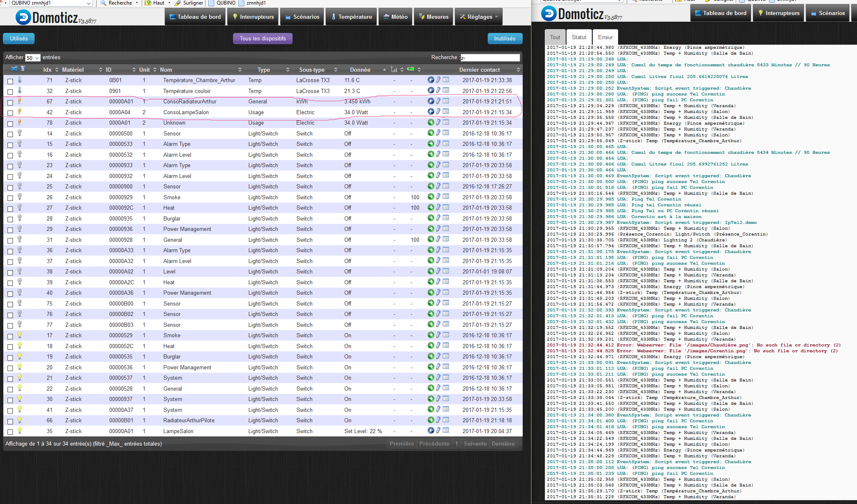Click the battery level column header icon
Image resolution: width=857 pixels, height=504 pixels.
(411, 69)
